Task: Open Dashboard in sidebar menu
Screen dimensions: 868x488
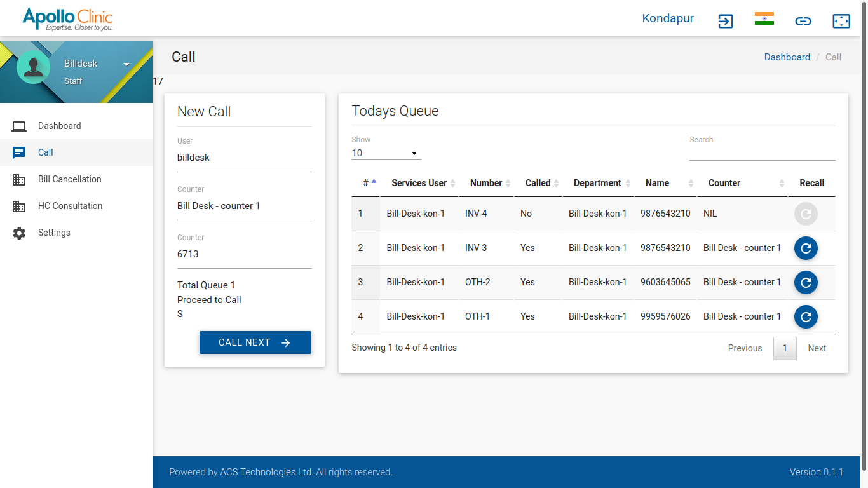Action: [x=76, y=126]
